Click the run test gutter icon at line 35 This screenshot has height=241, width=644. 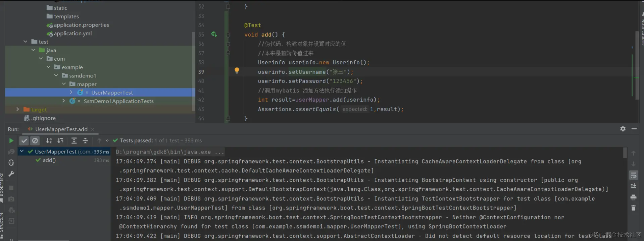click(214, 34)
